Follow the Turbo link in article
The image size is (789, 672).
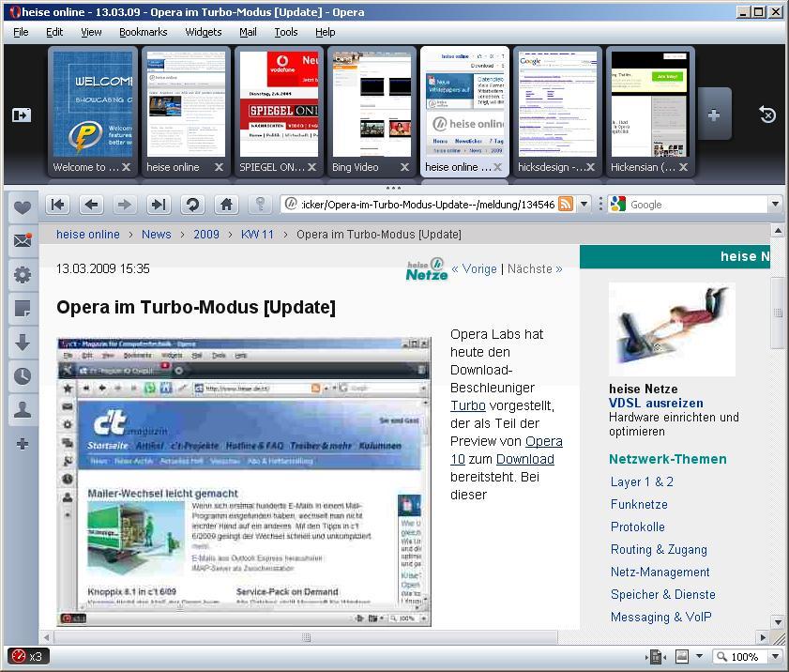pos(468,405)
